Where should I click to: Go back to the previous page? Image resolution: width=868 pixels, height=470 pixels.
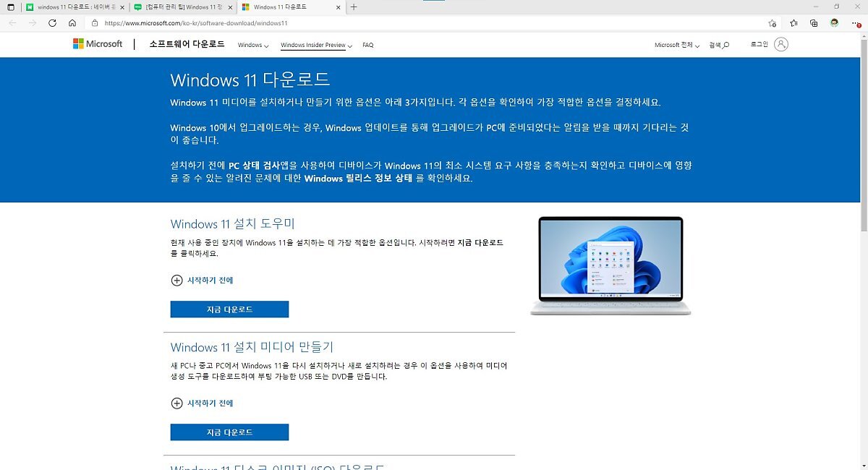point(12,23)
